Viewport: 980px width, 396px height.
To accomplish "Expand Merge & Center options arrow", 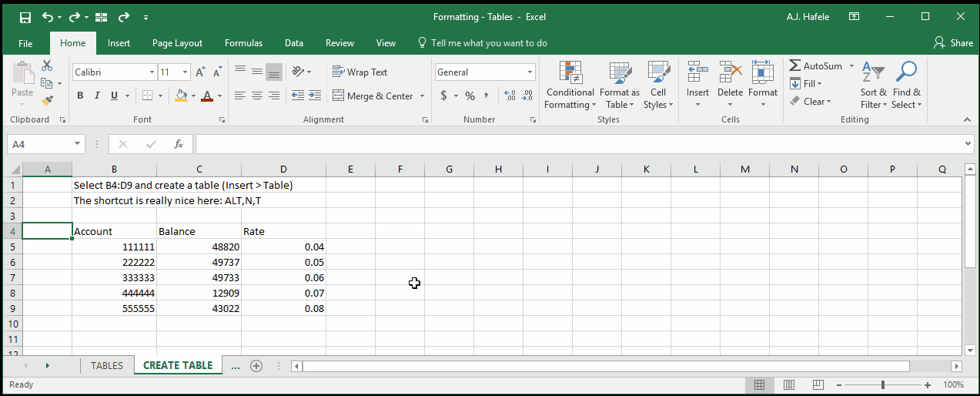I will pyautogui.click(x=422, y=96).
